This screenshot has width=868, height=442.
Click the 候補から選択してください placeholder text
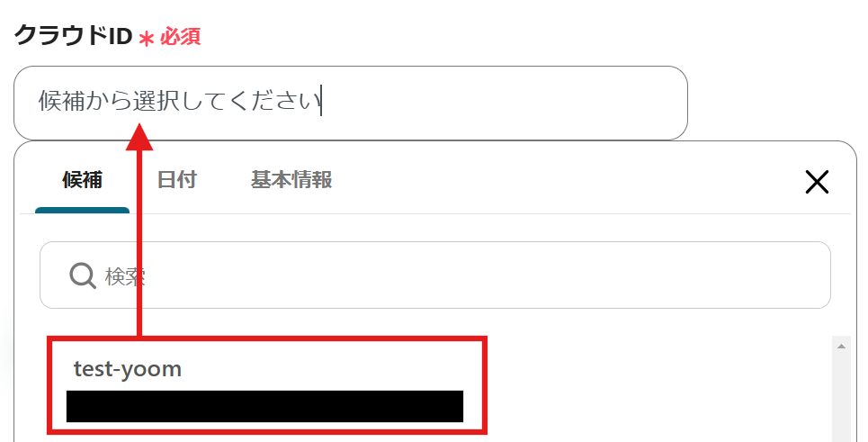(x=179, y=102)
